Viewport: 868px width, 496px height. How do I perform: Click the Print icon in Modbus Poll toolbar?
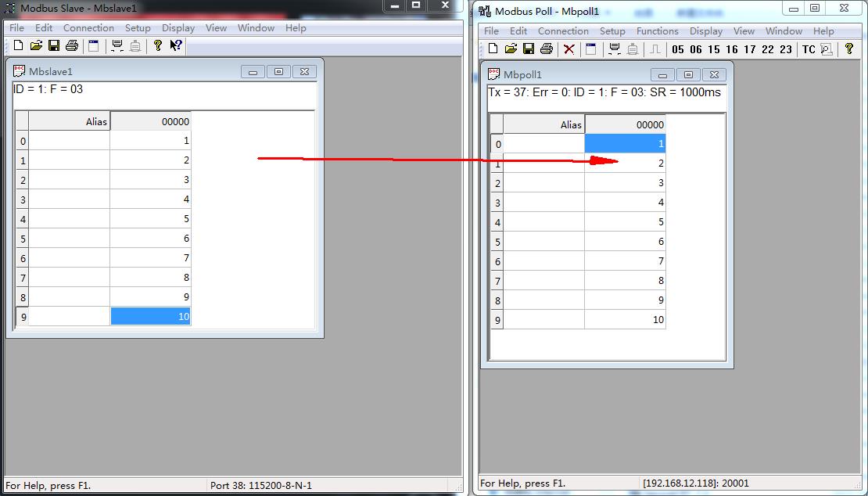546,49
